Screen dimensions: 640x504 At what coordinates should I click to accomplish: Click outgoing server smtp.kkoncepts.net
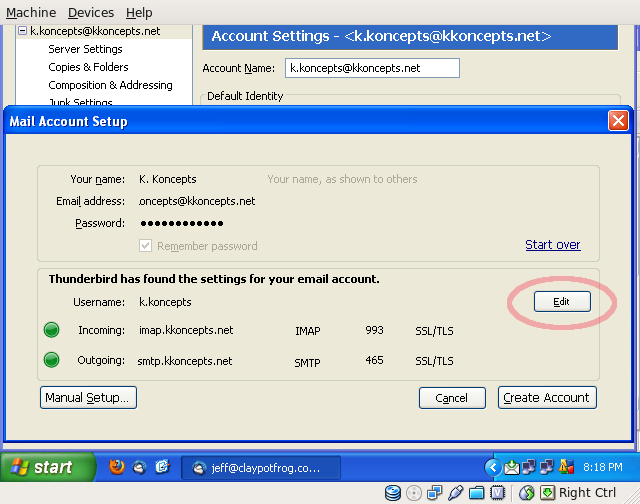pos(185,361)
